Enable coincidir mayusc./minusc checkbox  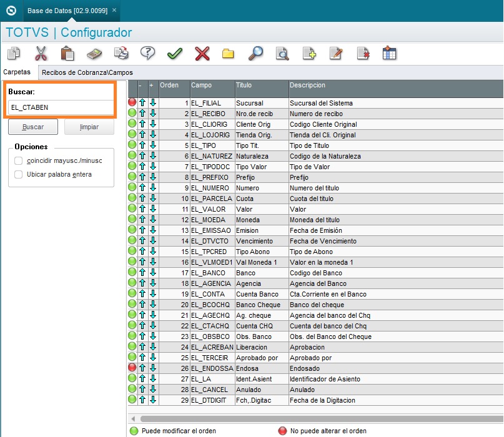pos(19,160)
